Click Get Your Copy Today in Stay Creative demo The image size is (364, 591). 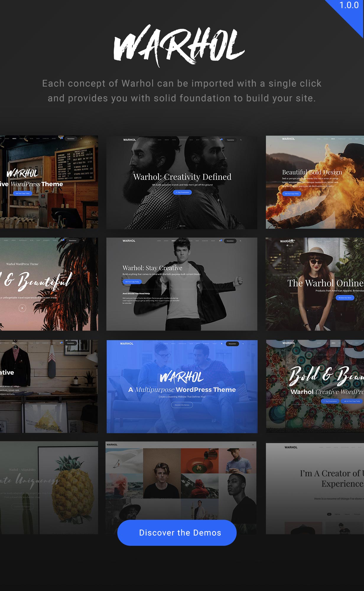click(x=132, y=282)
